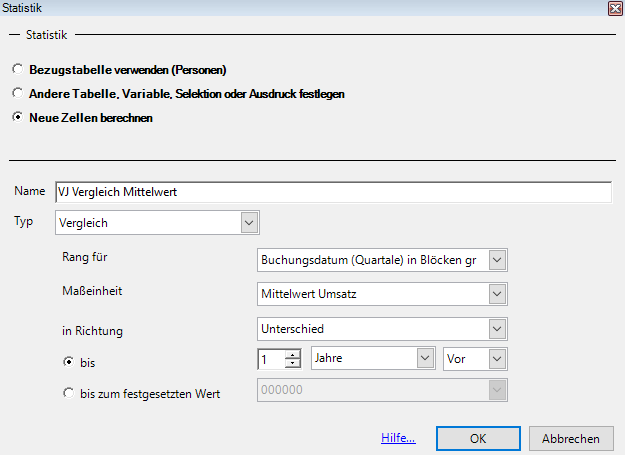Click the Abbrechen button

tap(571, 439)
